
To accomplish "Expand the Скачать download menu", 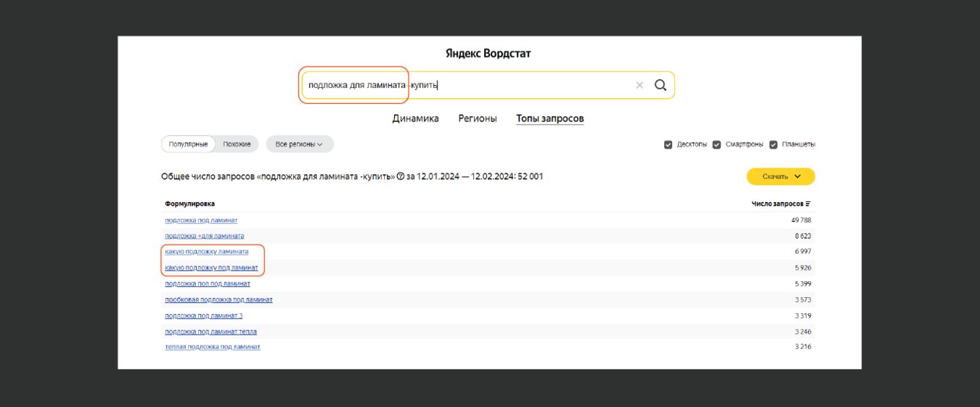I will tap(780, 176).
